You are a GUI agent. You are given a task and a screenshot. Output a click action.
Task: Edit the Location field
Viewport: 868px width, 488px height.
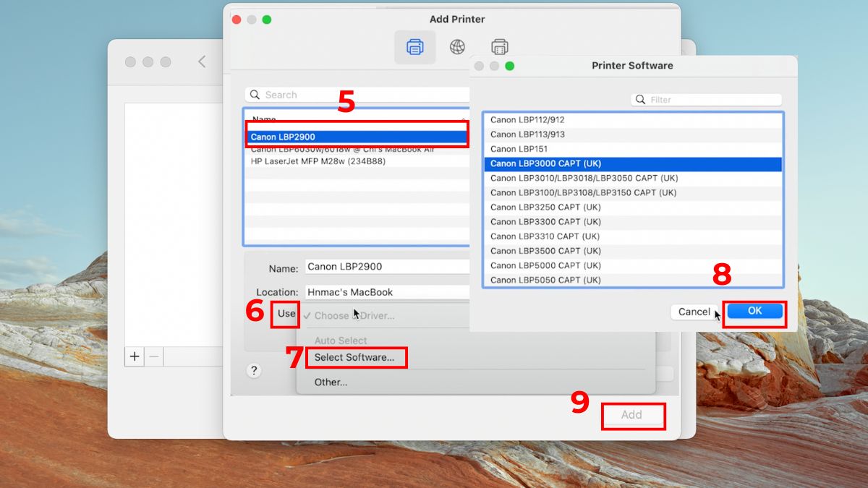pyautogui.click(x=388, y=293)
